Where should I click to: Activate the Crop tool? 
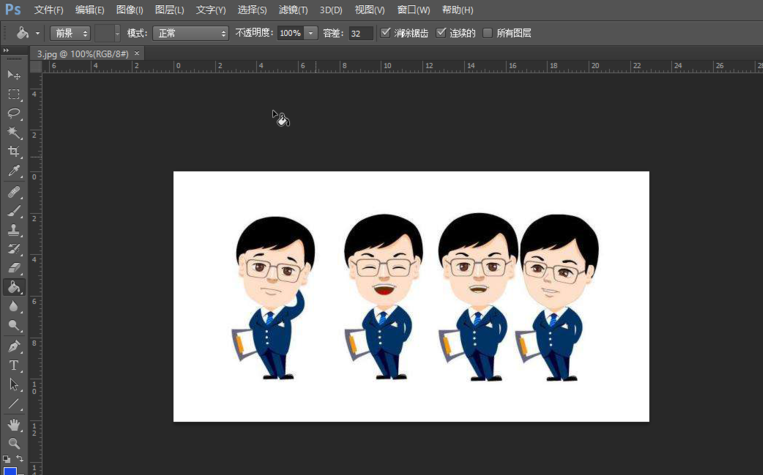[14, 152]
